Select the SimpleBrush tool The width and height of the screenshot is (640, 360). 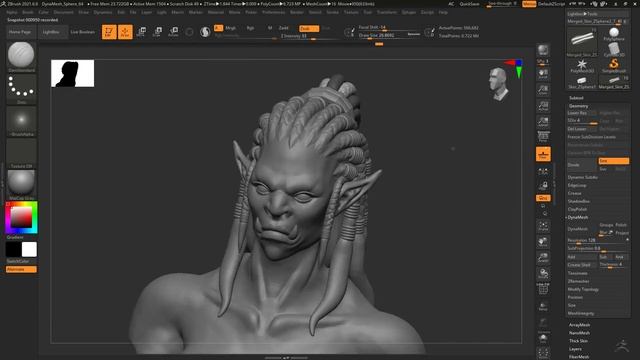(x=613, y=66)
